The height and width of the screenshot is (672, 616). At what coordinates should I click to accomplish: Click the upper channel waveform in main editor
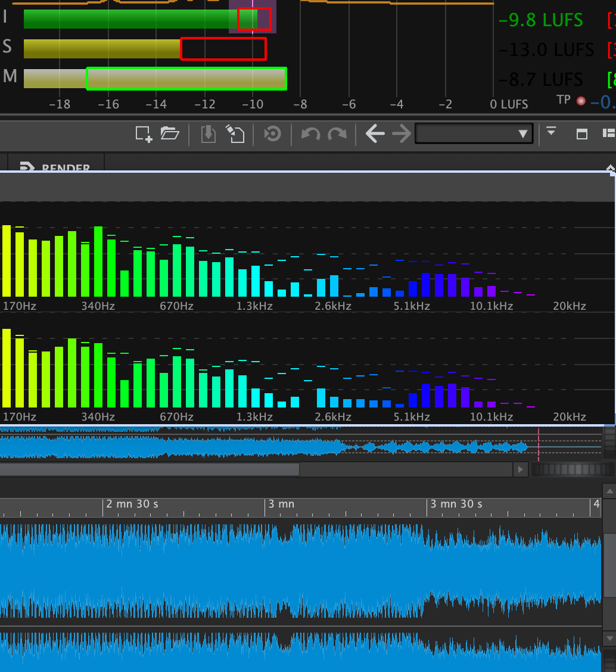[x=300, y=570]
